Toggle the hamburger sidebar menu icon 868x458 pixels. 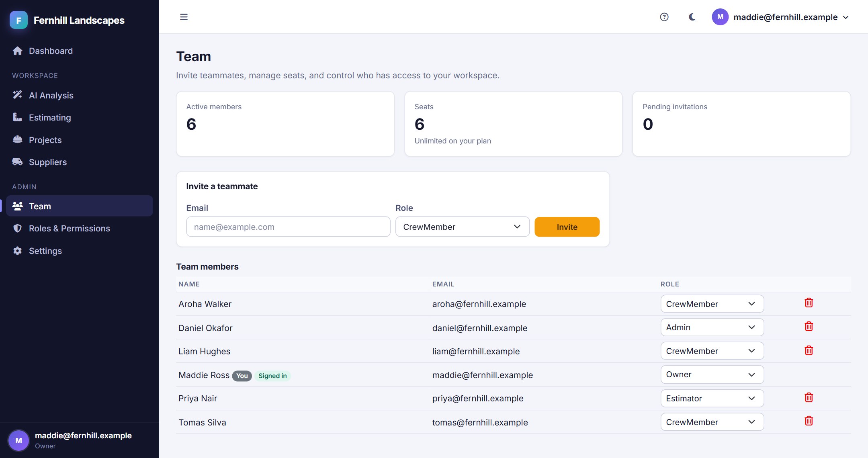[184, 17]
